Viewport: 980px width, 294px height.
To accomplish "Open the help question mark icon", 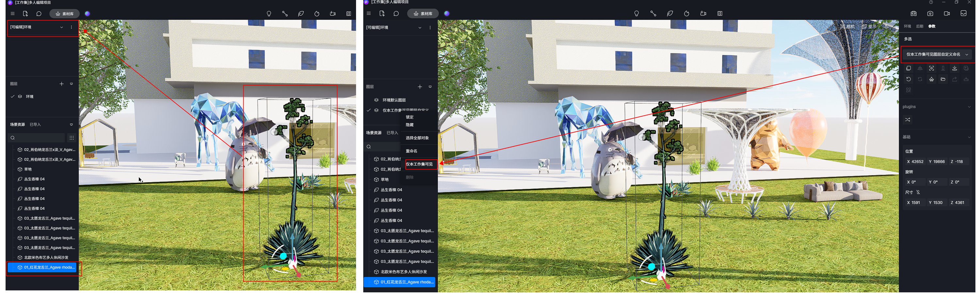I will 931,2.
